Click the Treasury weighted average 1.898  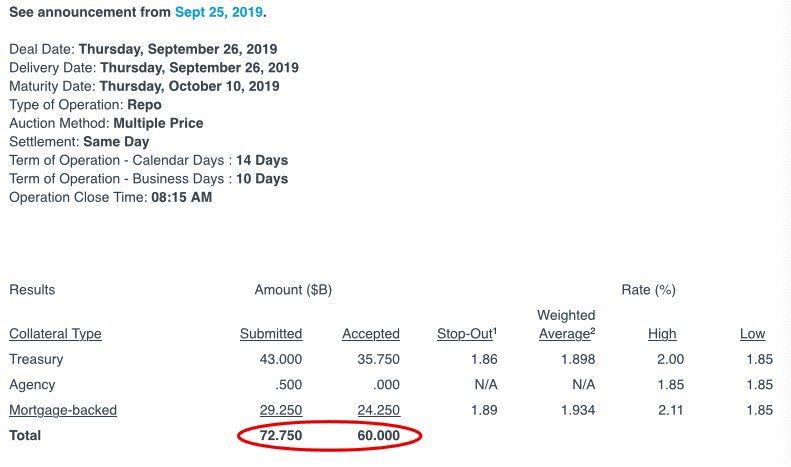tap(578, 359)
